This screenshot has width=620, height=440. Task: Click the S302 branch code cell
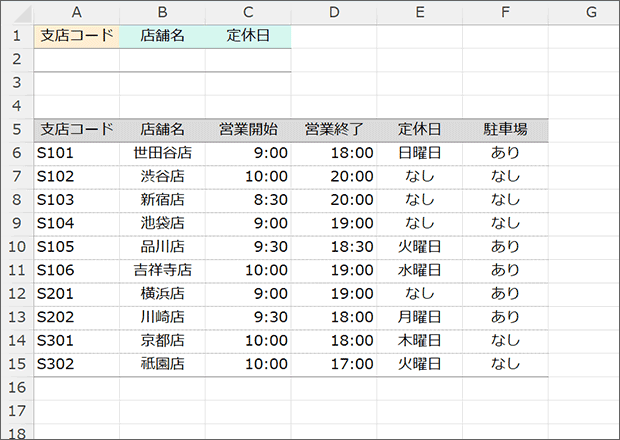[76, 363]
